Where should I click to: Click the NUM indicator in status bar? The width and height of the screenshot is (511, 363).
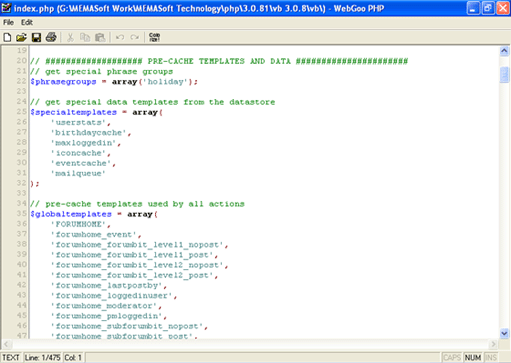click(473, 358)
